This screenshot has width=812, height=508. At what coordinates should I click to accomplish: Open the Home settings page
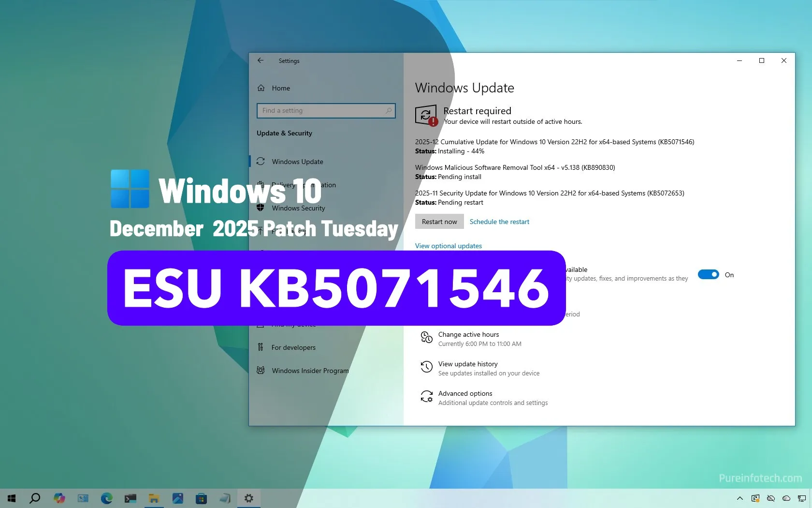(280, 88)
